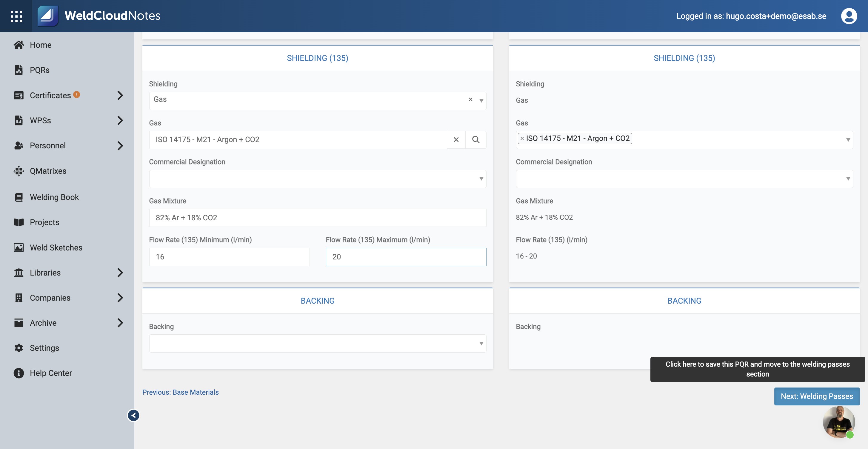
Task: Click the PQRs document icon
Action: coord(19,70)
